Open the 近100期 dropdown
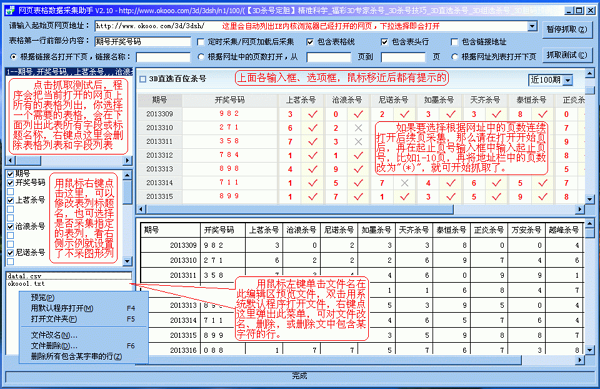 (568, 80)
